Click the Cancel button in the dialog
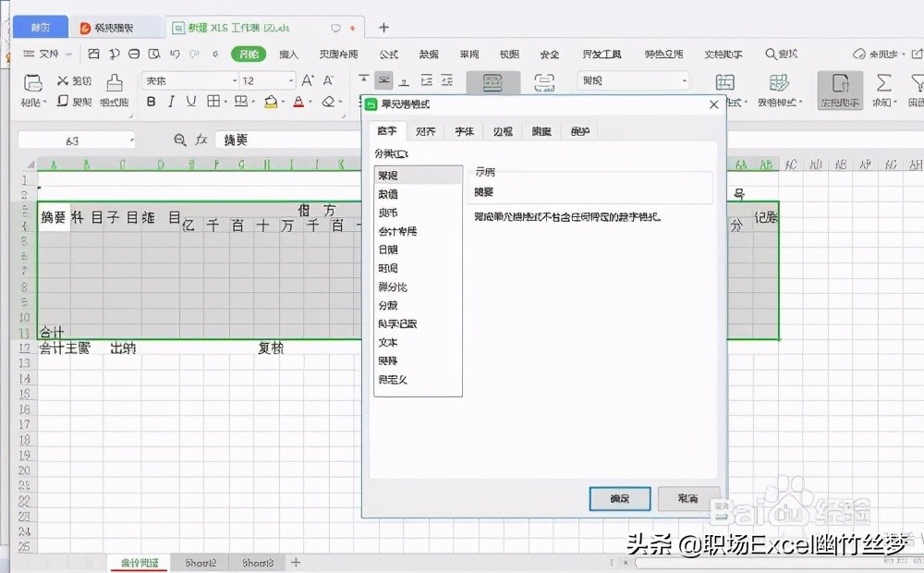The image size is (924, 573). pyautogui.click(x=687, y=498)
